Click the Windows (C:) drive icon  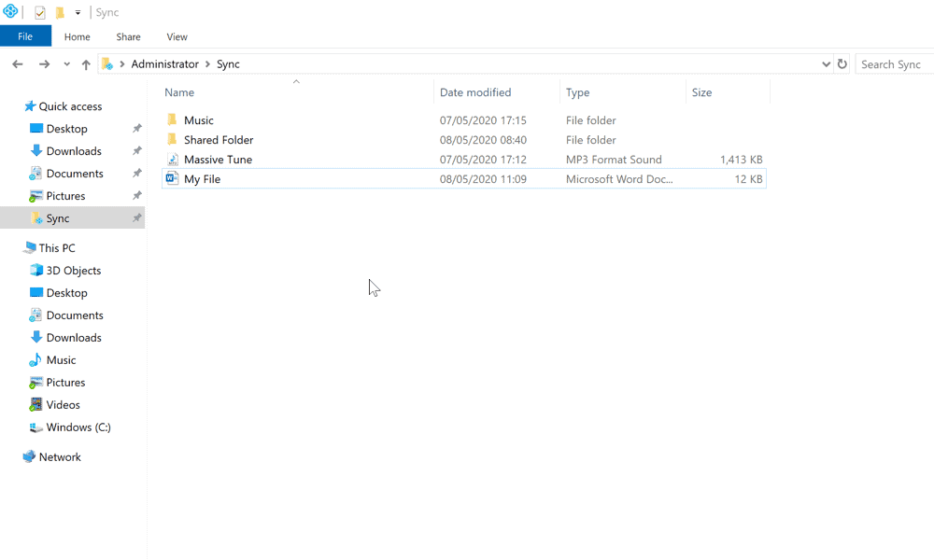(36, 427)
